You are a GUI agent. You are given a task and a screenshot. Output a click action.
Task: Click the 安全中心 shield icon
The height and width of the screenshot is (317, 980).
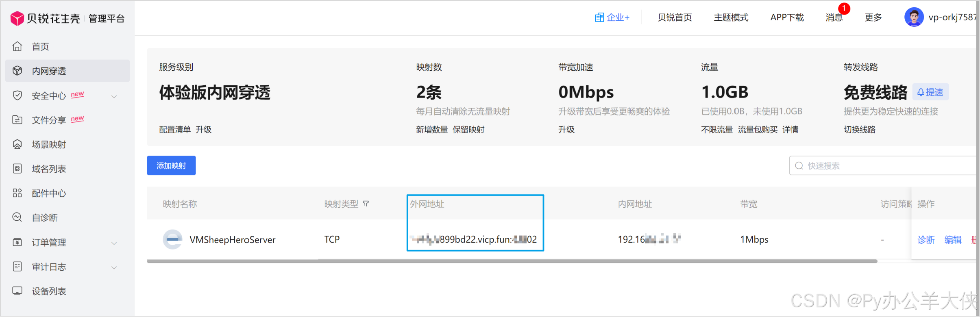(17, 96)
